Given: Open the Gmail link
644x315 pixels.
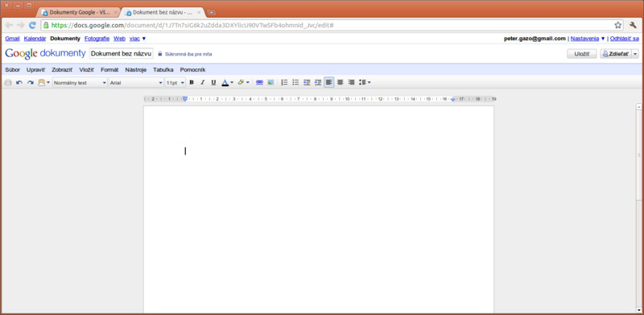Looking at the screenshot, I should click(x=12, y=38).
